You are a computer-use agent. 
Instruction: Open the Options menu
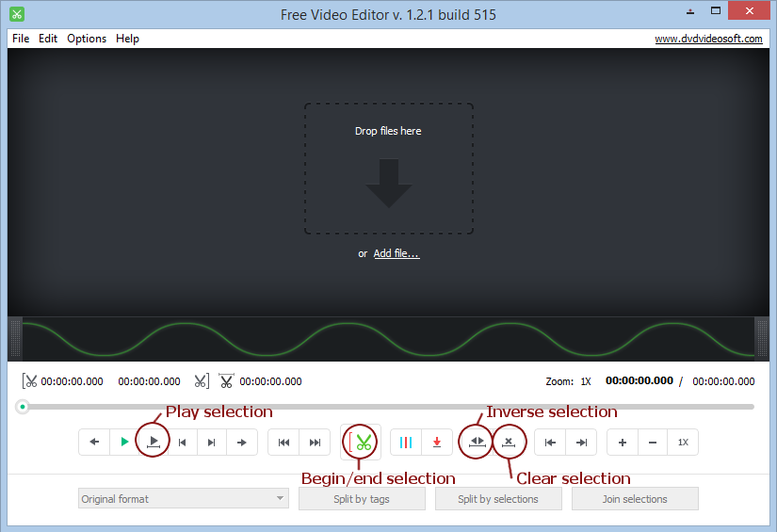pyautogui.click(x=87, y=39)
